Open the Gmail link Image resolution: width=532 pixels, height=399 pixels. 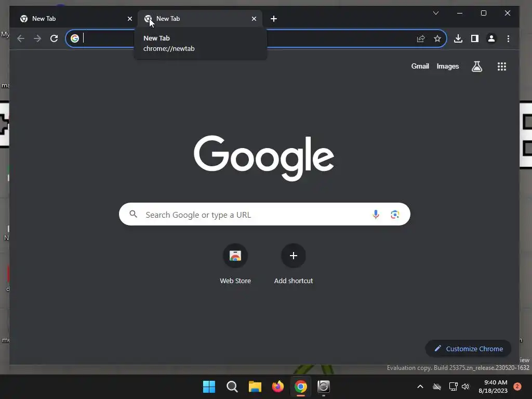coord(420,66)
